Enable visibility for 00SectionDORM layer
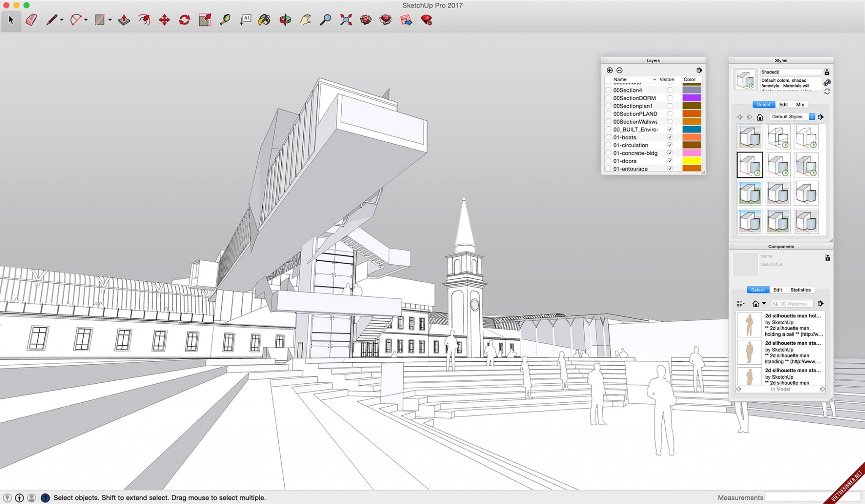865x504 pixels. 669,98
